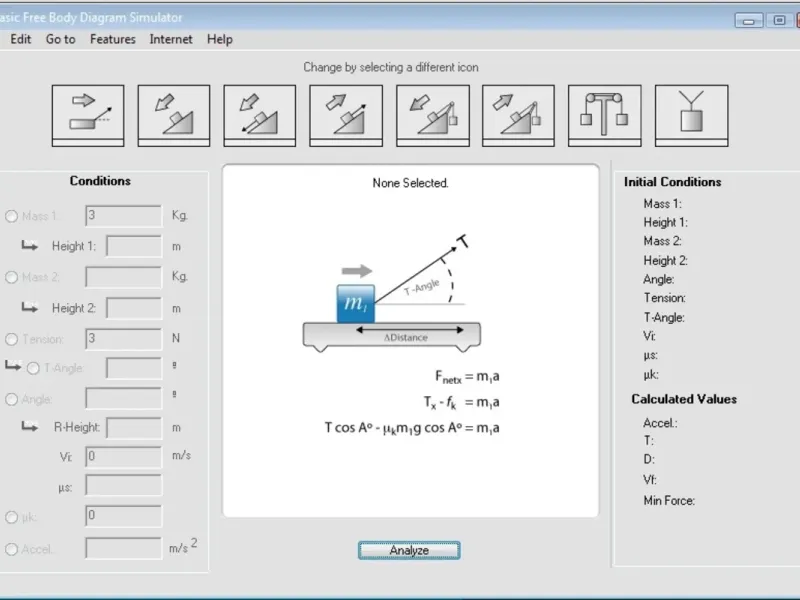Select the Accel radio button

click(11, 549)
